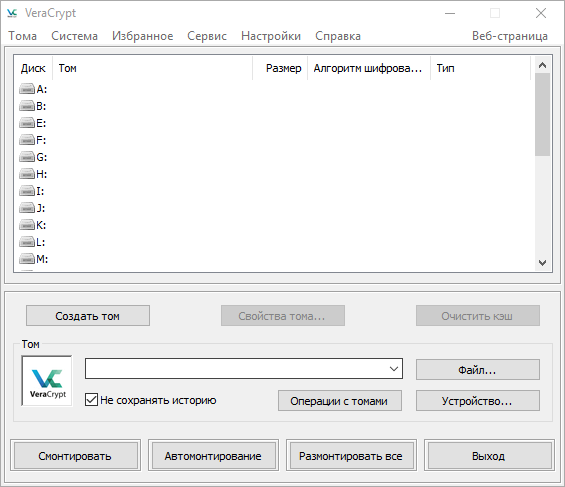Open the Избранное menu
This screenshot has height=487, width=565.
[x=143, y=36]
